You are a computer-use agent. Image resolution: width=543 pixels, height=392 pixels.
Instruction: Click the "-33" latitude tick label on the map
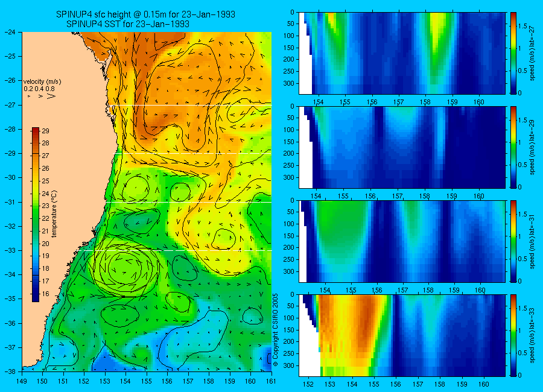(x=10, y=250)
